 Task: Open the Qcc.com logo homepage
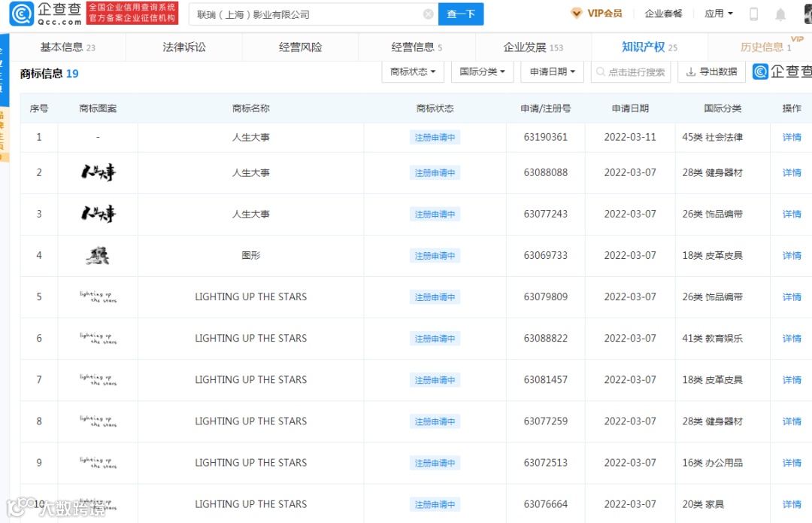click(46, 14)
